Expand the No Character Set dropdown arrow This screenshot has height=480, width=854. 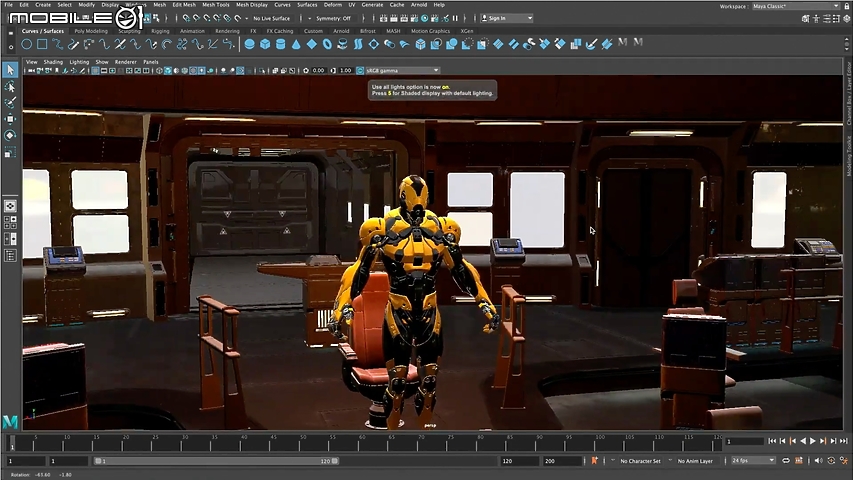click(x=613, y=460)
